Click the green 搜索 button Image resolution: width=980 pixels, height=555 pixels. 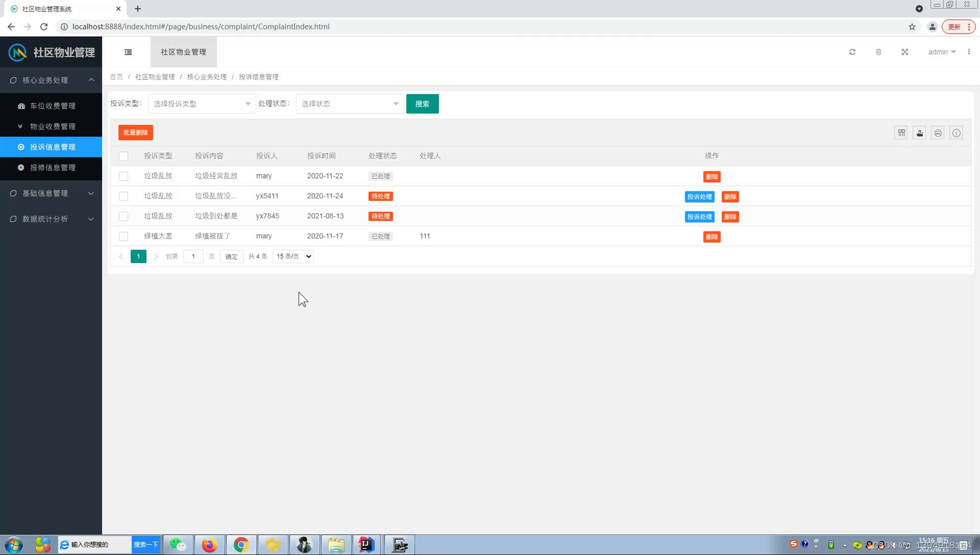coord(422,104)
